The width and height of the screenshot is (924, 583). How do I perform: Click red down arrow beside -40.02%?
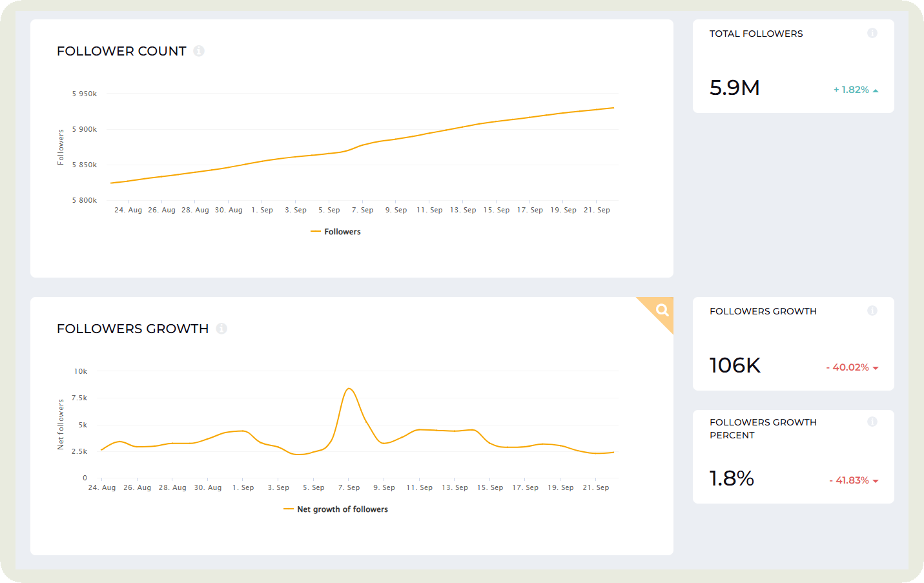click(876, 368)
